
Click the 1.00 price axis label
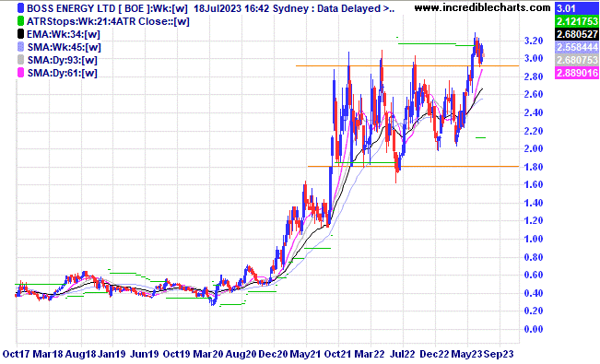[534, 239]
